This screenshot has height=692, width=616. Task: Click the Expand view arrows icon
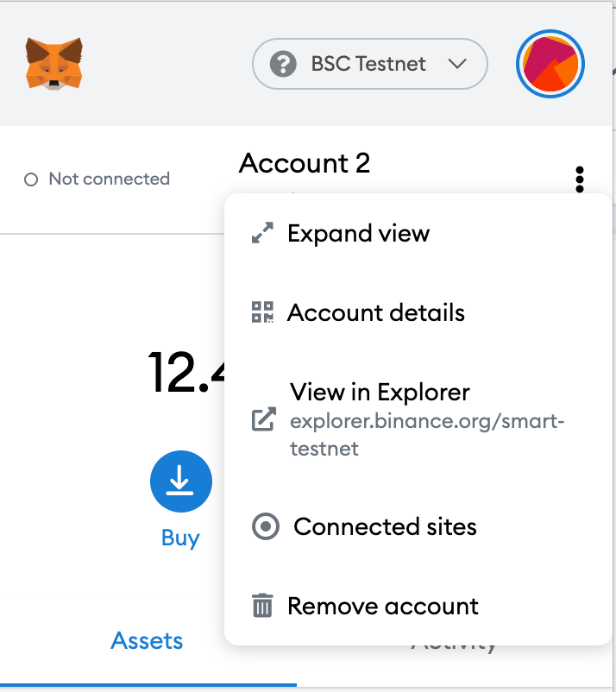262,233
